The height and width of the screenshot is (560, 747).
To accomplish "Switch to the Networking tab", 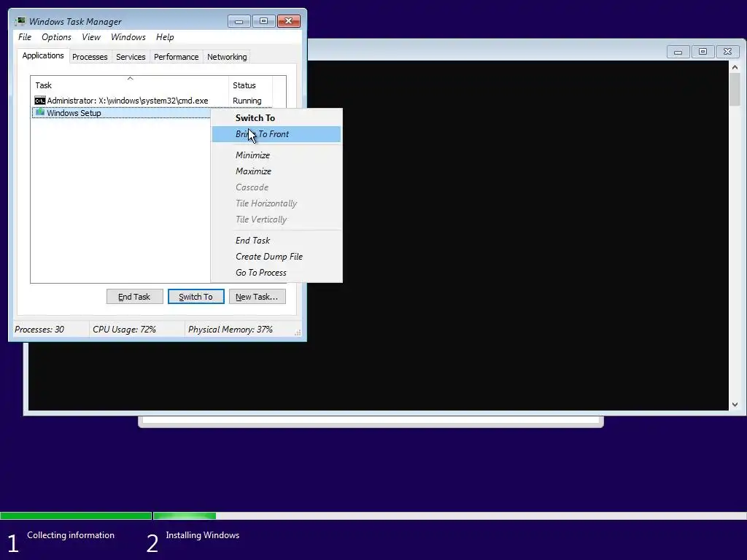I will click(x=227, y=57).
